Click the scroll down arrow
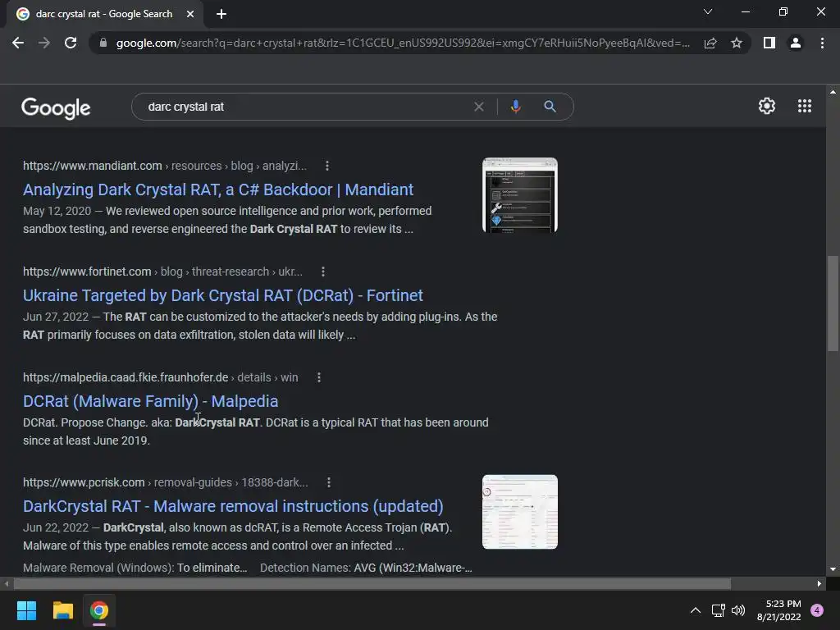Image resolution: width=840 pixels, height=630 pixels. (x=833, y=569)
